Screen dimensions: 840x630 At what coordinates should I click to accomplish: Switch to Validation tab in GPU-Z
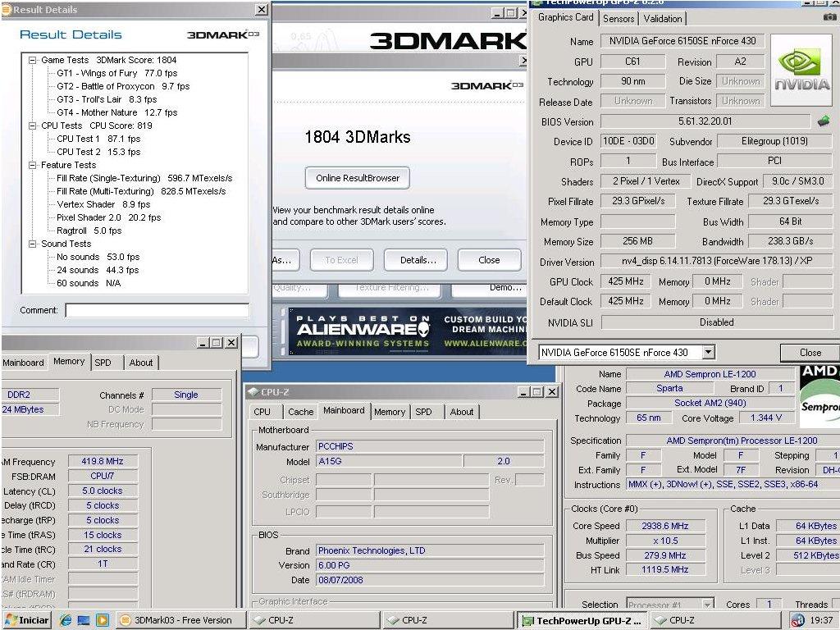coord(663,19)
